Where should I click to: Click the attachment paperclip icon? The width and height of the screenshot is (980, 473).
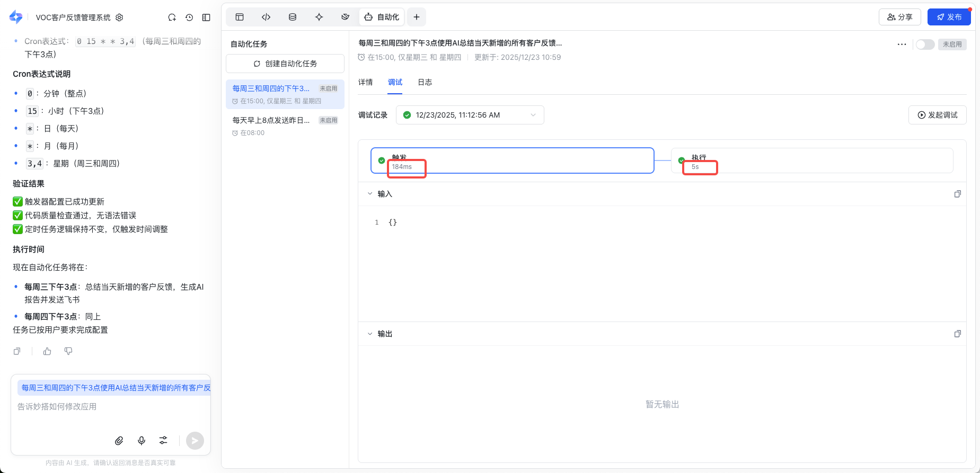(119, 441)
